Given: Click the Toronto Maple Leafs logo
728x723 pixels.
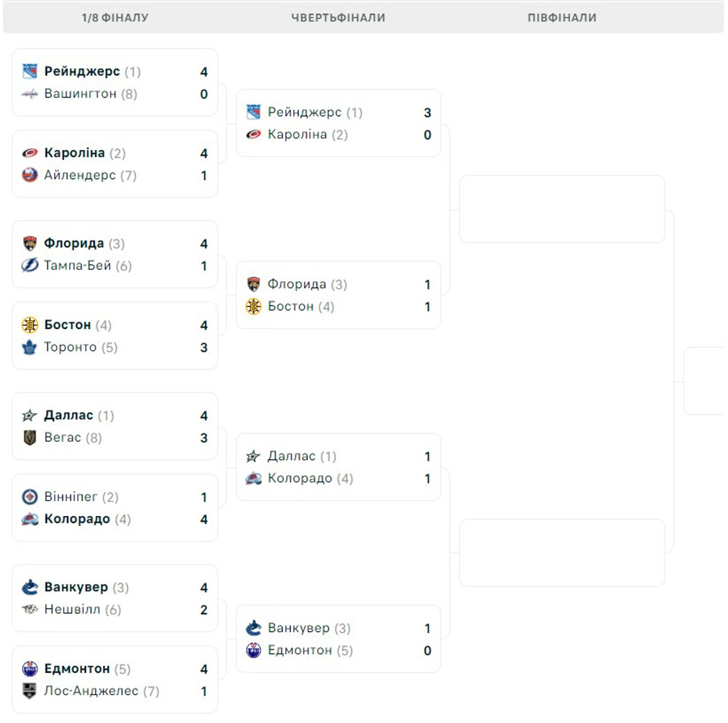Looking at the screenshot, I should 30,347.
